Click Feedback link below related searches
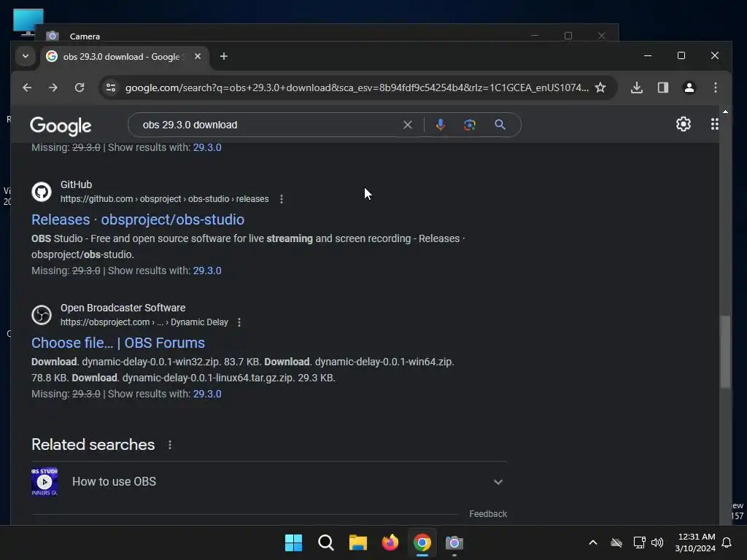This screenshot has width=747, height=560. (488, 514)
